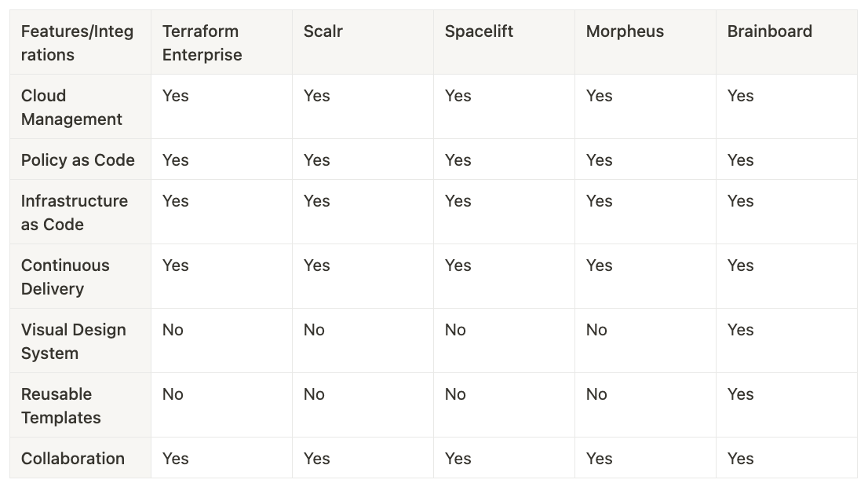
Task: Click Morpheus's No for Reusable Templates
Action: coord(596,394)
